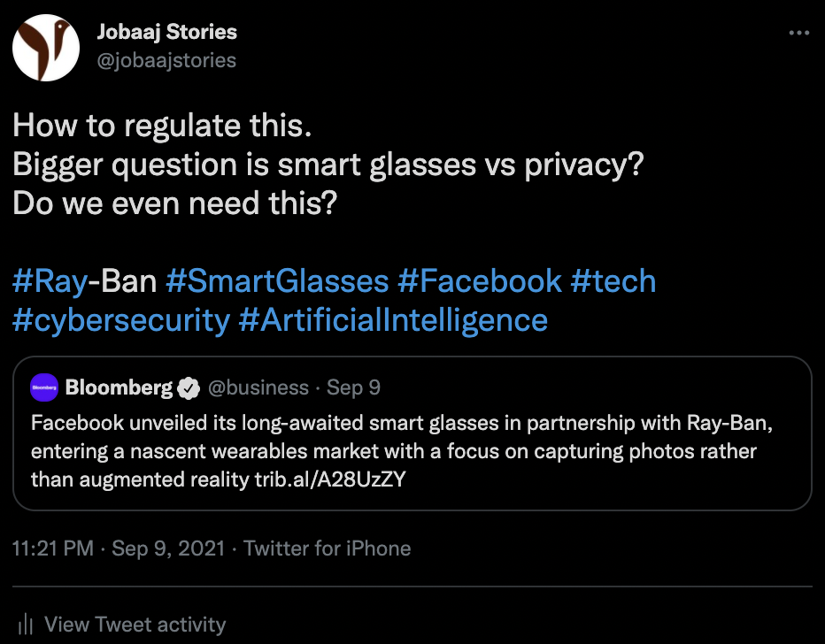Click the #tech hashtag
The height and width of the screenshot is (644, 825).
coord(613,281)
